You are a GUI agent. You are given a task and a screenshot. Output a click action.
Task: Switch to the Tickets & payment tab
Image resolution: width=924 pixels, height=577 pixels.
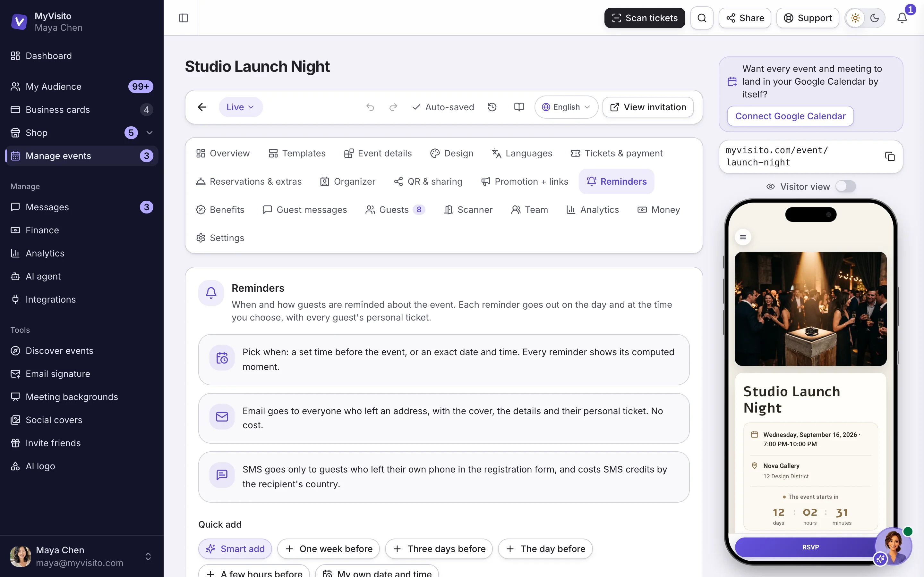pyautogui.click(x=617, y=154)
